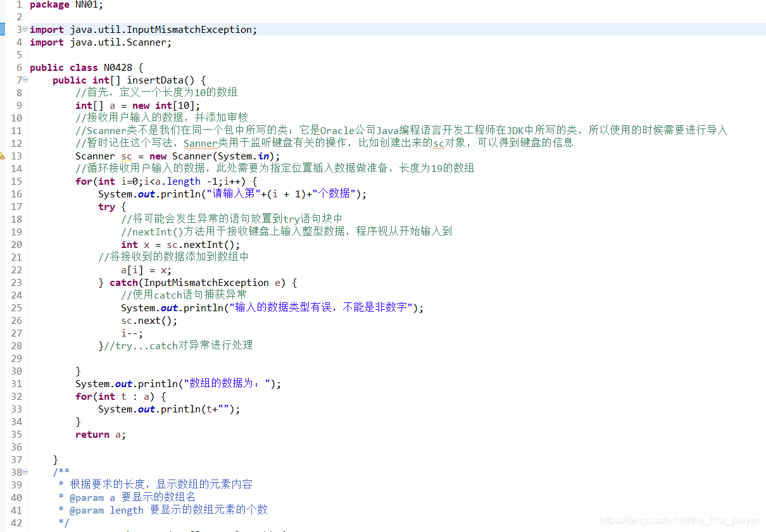Click the 'package NN01;' statement
The height and width of the screenshot is (532, 766).
[x=66, y=4]
